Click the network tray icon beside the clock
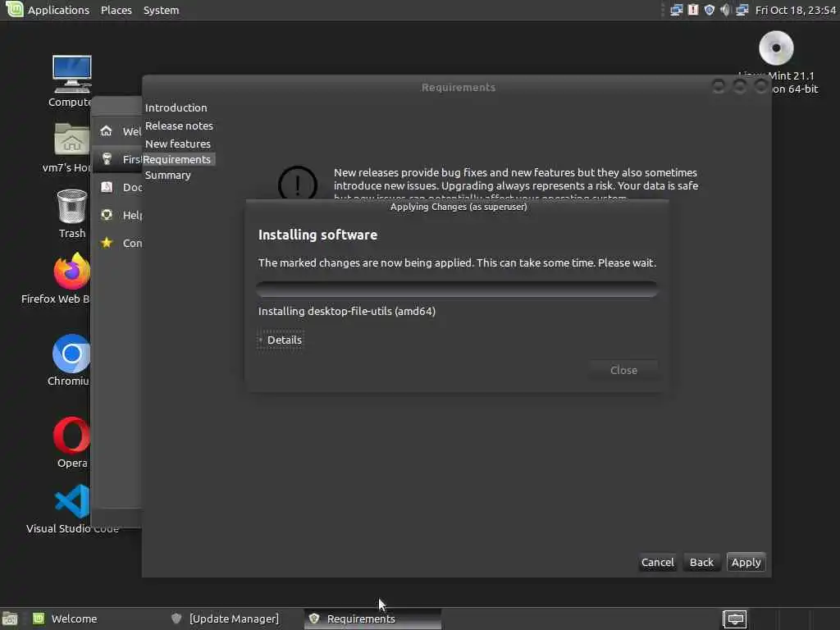Image resolution: width=840 pixels, height=630 pixels. [742, 10]
